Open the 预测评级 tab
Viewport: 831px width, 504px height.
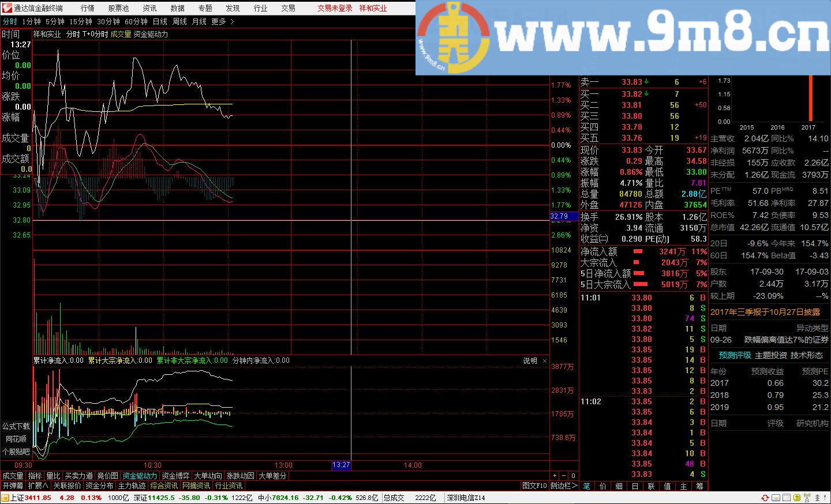coord(735,355)
